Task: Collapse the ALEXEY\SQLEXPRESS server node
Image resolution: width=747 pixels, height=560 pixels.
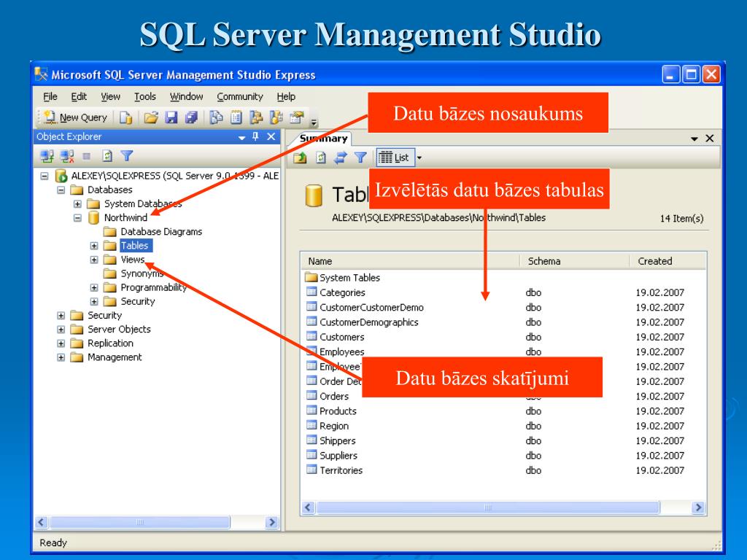Action: coord(44,176)
